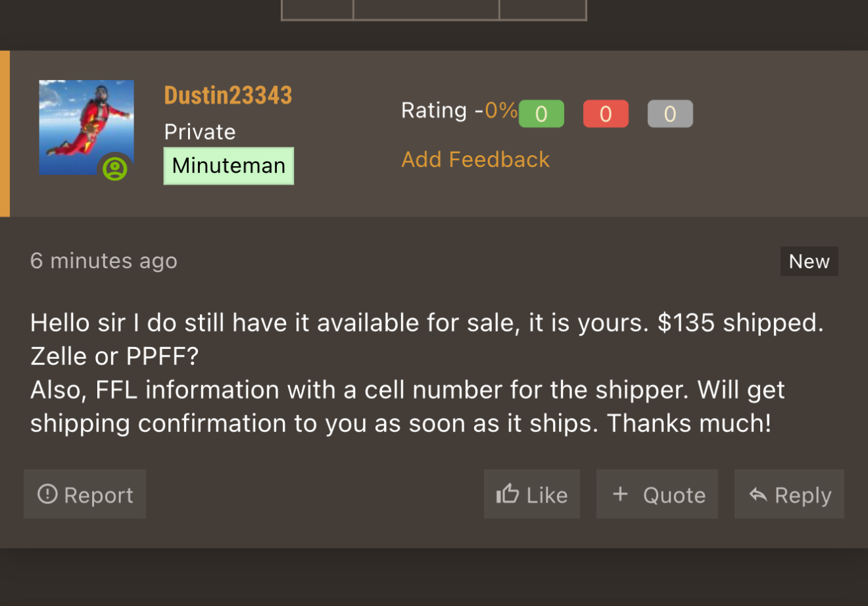This screenshot has height=606, width=868.
Task: Click the plus icon beside Quote
Action: click(x=620, y=494)
